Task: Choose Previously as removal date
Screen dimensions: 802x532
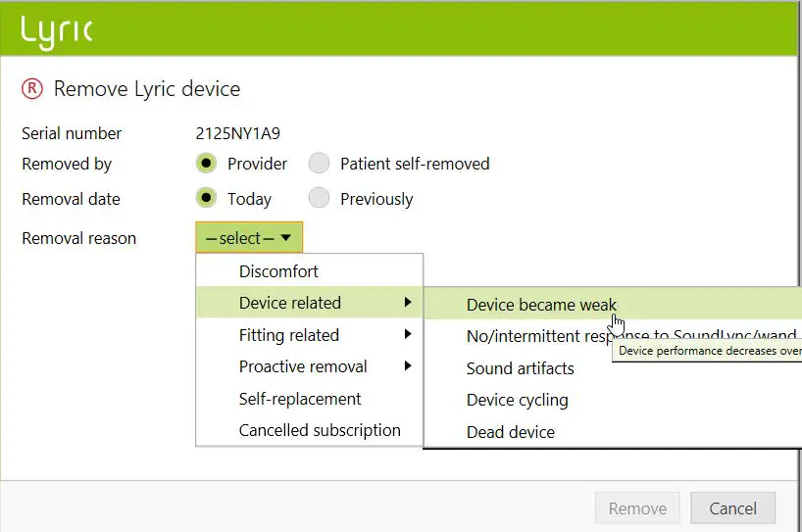Action: click(320, 198)
